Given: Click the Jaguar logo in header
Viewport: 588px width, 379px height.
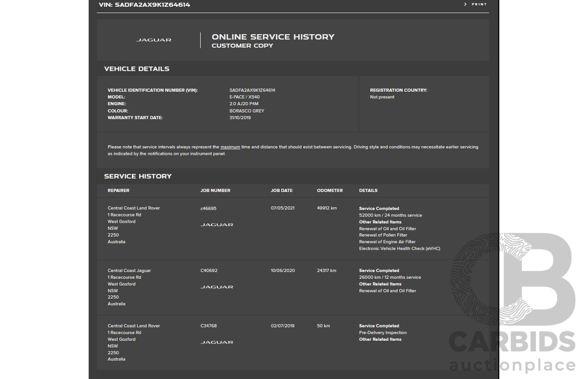Looking at the screenshot, I should click(154, 40).
